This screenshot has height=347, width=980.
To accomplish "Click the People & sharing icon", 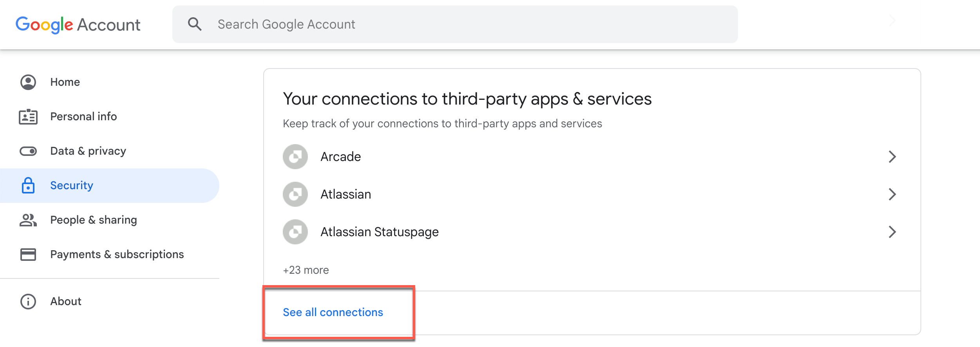I will pyautogui.click(x=28, y=220).
